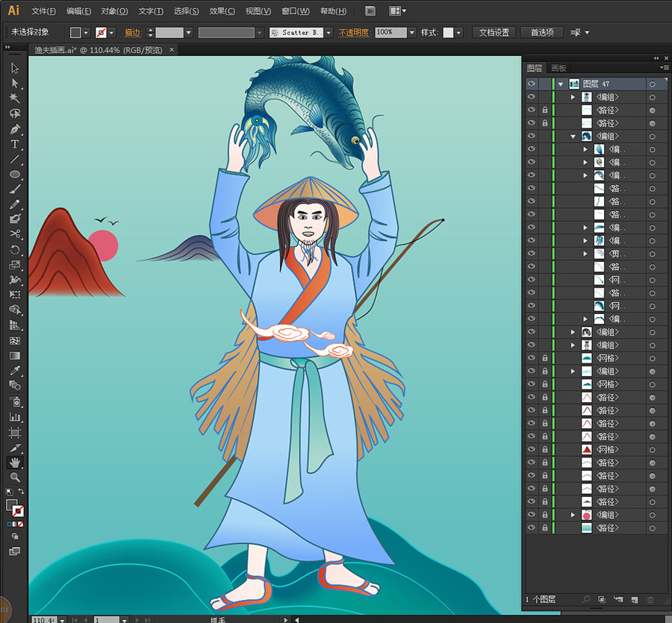Viewport: 672px width, 623px height.
Task: Swap fill and stroke colors arrow
Action: click(x=21, y=492)
